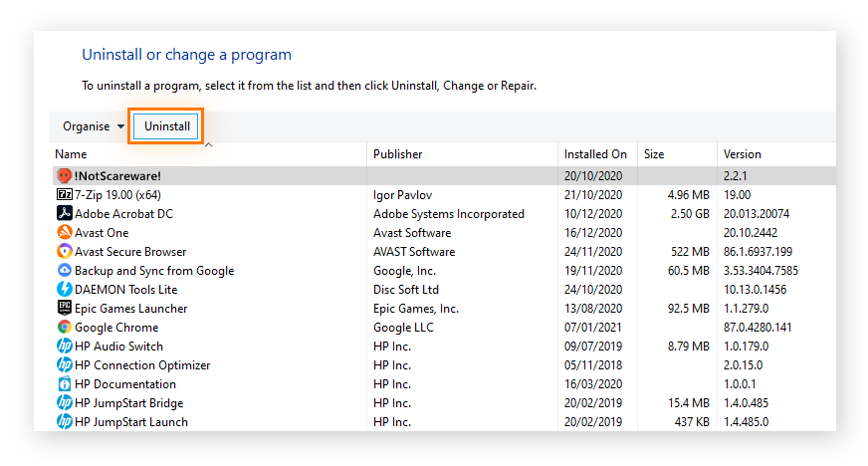This screenshot has height=466, width=868.
Task: Click publisher Epic Games, Inc.
Action: (x=416, y=309)
